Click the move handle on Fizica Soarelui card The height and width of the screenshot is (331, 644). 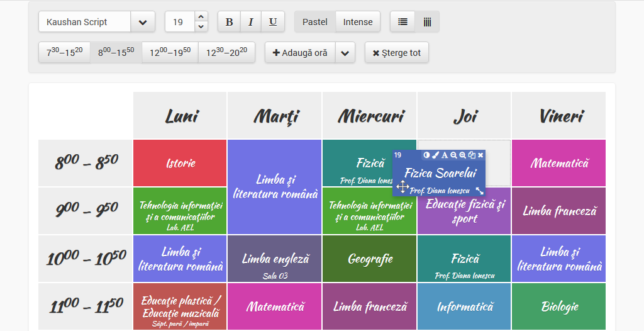point(402,187)
